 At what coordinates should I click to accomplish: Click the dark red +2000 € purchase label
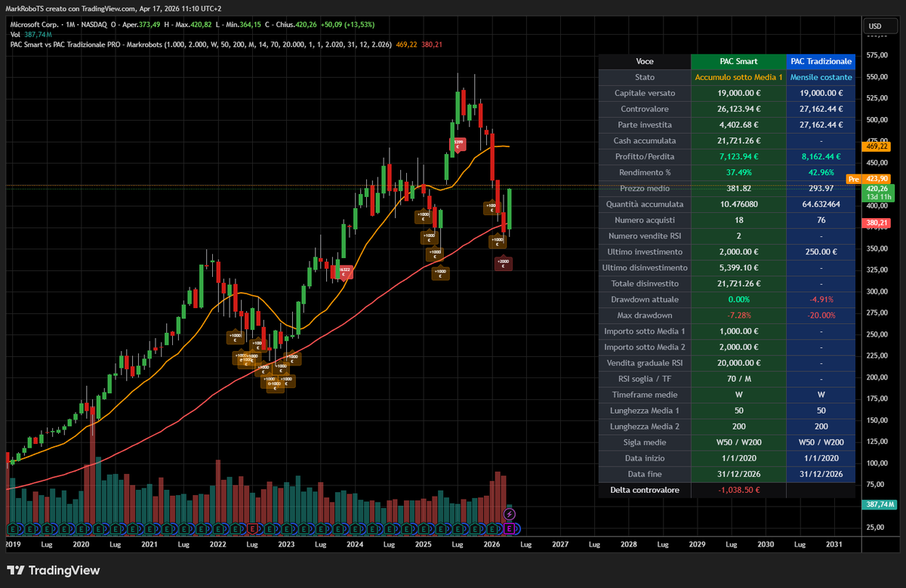pyautogui.click(x=504, y=263)
